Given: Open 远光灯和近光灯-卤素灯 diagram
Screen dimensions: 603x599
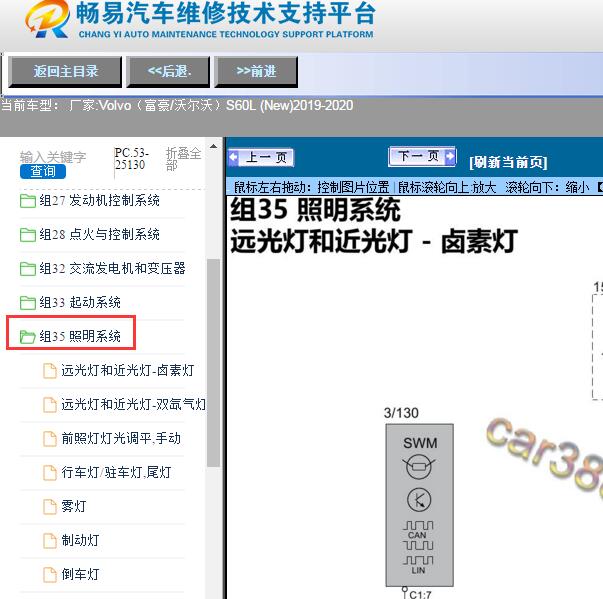Looking at the screenshot, I should pyautogui.click(x=128, y=371).
